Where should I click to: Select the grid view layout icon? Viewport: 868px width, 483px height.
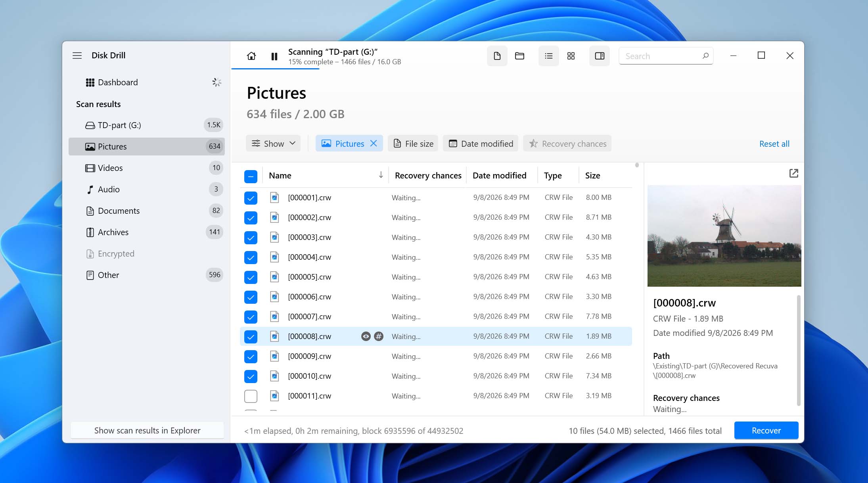pyautogui.click(x=571, y=56)
